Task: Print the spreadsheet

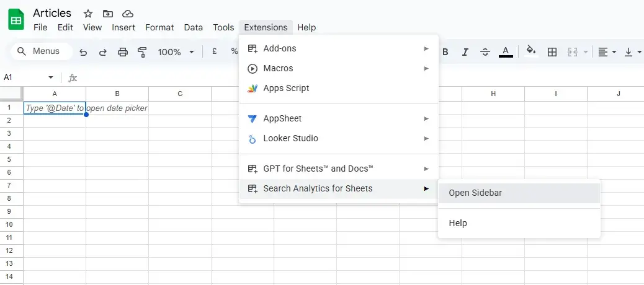Action: (x=123, y=52)
